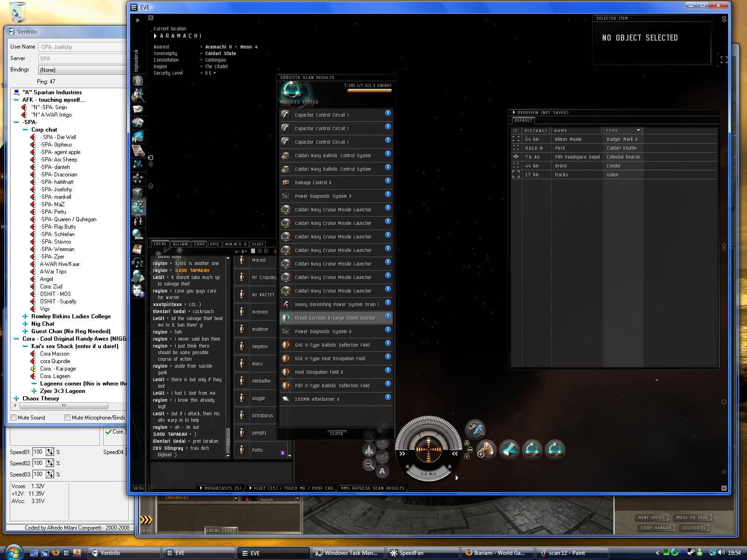This screenshot has height=560, width=747.
Task: Activate the ship scanner module above HUD row
Action: [475, 429]
